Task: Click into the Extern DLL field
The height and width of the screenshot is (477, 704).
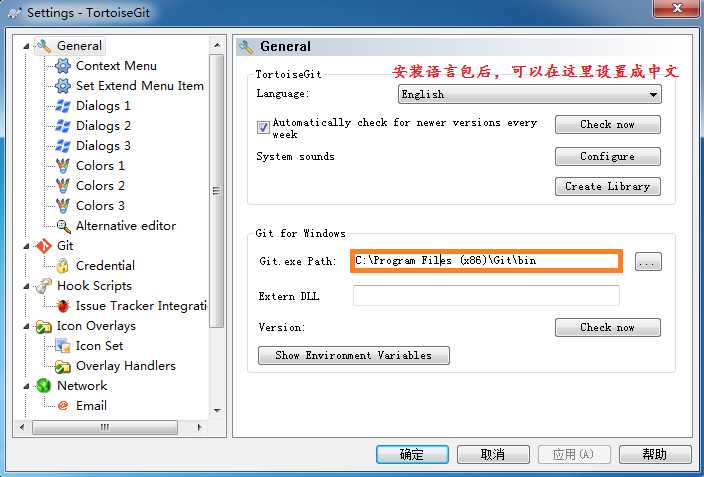Action: tap(486, 296)
